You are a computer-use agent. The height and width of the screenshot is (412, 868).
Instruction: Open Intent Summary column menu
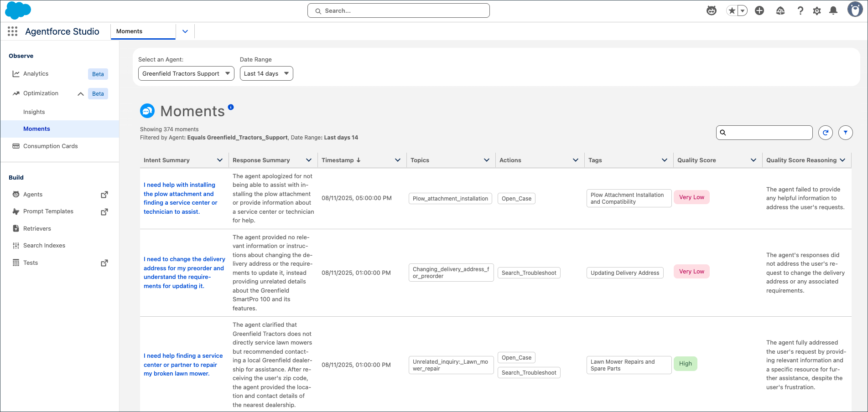220,160
